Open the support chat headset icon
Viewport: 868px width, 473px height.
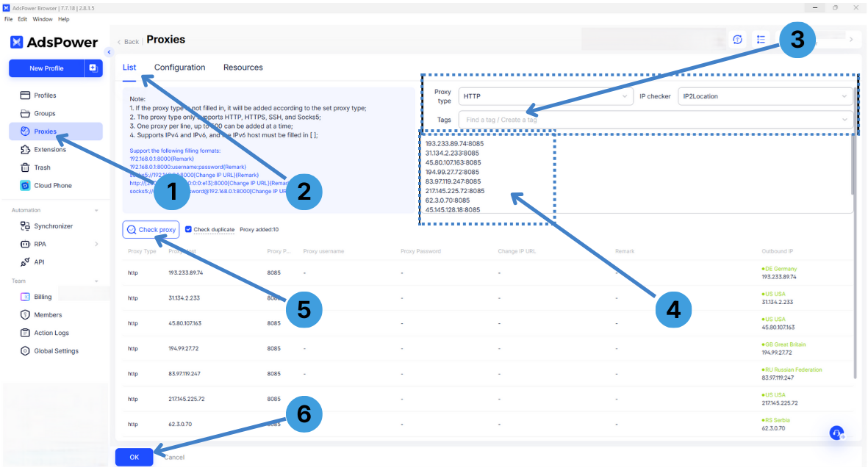(836, 433)
